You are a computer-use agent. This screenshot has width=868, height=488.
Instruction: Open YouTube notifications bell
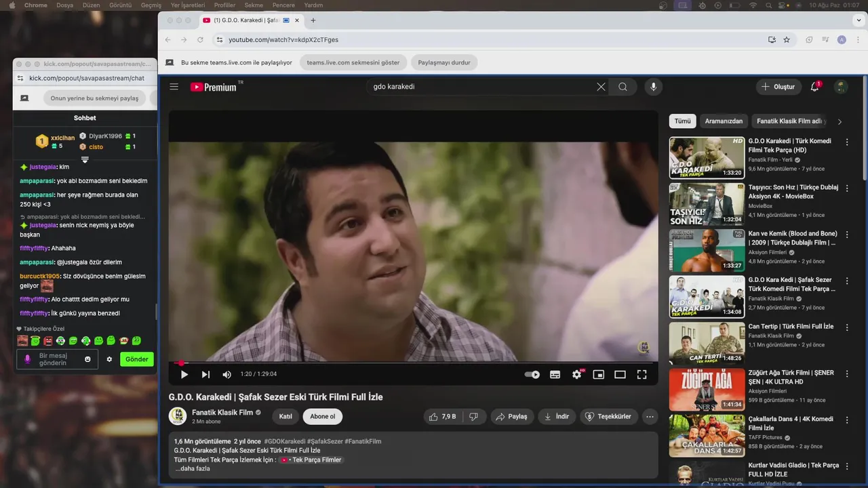(815, 87)
